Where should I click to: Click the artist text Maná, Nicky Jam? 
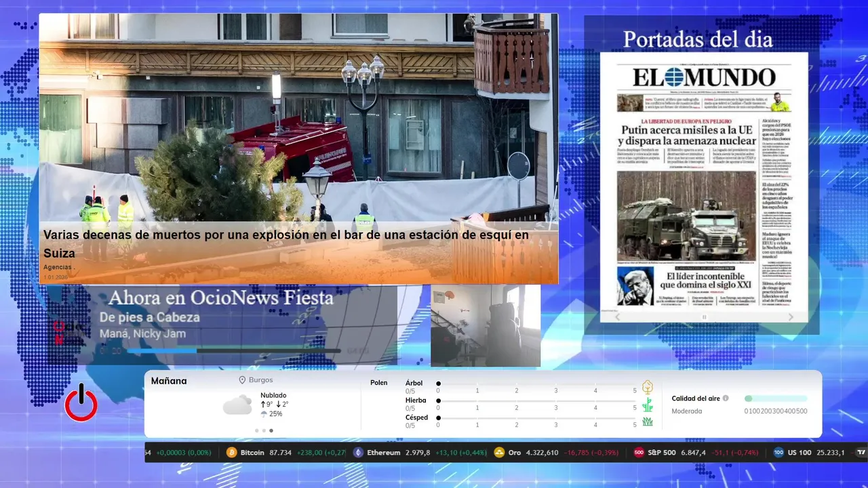click(x=142, y=333)
